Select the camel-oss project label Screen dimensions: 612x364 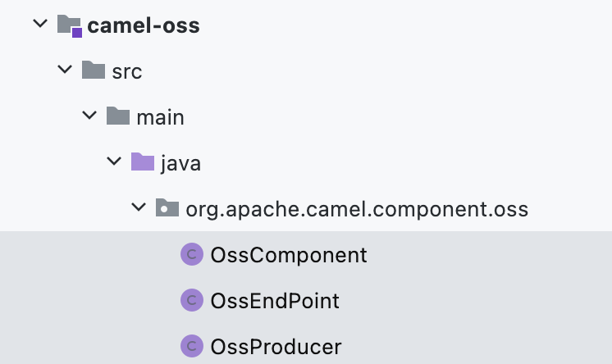coord(144,25)
